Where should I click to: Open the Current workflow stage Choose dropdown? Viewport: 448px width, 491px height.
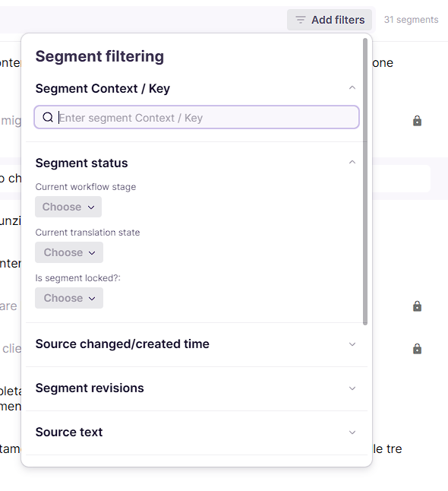68,207
